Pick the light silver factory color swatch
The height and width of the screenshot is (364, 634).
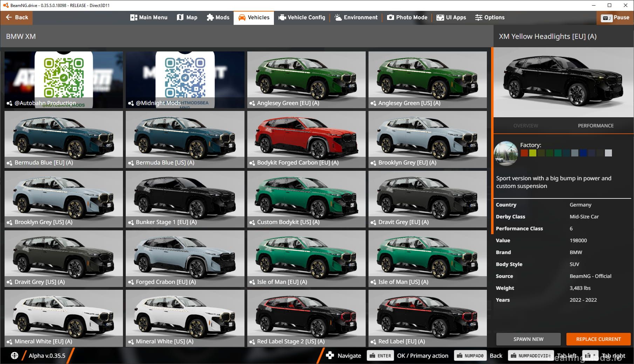(608, 153)
